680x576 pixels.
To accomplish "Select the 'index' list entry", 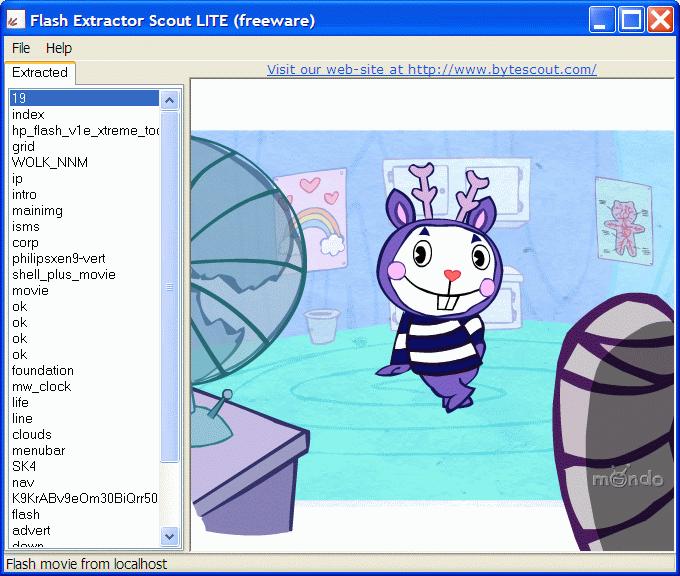I will coord(84,115).
